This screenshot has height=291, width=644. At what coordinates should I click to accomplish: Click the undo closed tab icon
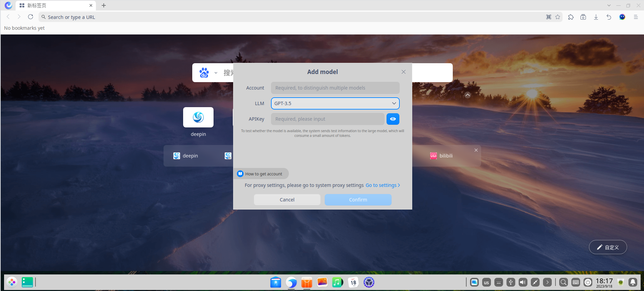coord(609,17)
